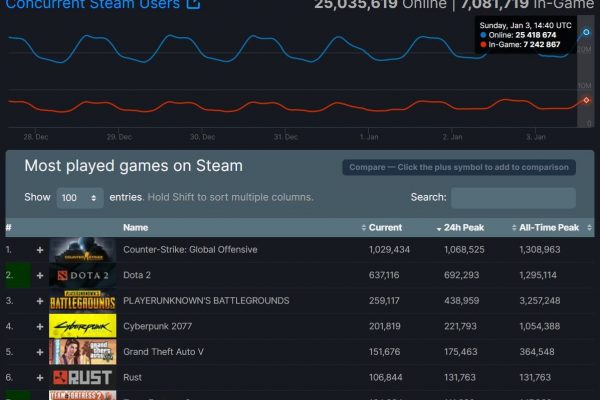Open Grand Theft Auto V thumbnail
Image resolution: width=600 pixels, height=400 pixels.
(83, 352)
